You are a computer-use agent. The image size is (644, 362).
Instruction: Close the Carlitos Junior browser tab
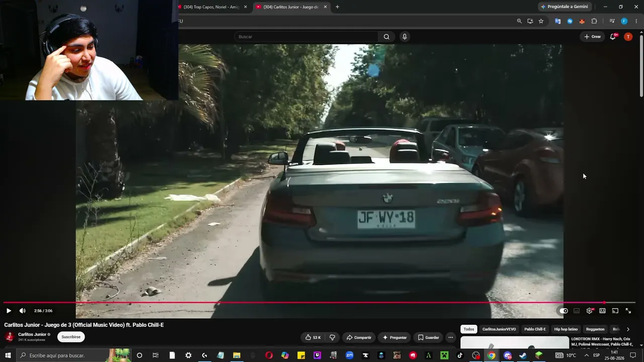(325, 7)
